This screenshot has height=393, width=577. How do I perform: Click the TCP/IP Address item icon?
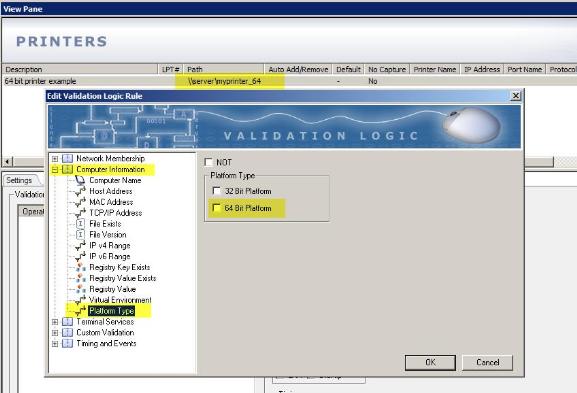pyautogui.click(x=80, y=213)
